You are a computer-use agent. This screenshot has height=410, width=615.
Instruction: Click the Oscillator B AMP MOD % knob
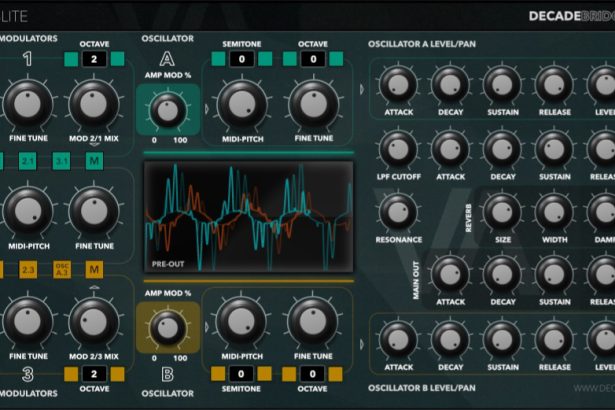167,324
